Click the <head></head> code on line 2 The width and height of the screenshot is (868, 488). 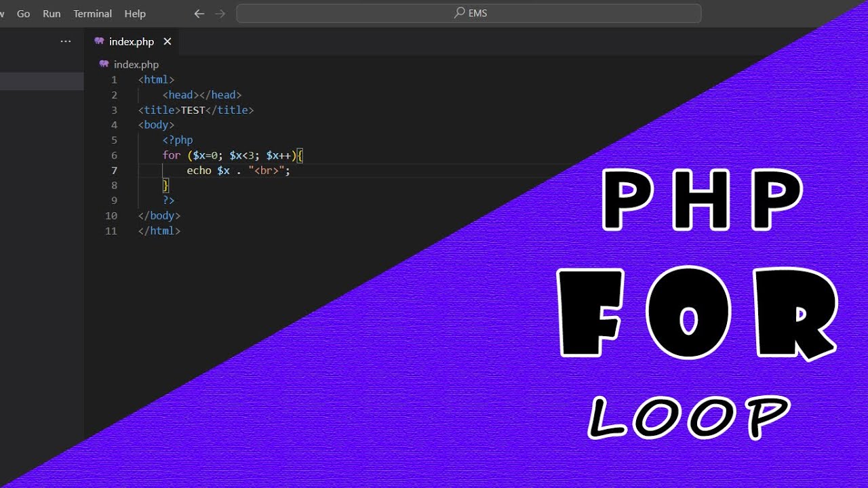202,95
